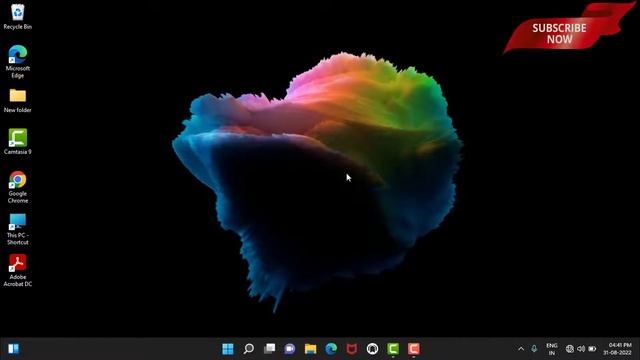Screen dimensions: 640x360
Task: Click the volume speaker tray icon
Action: (x=581, y=349)
